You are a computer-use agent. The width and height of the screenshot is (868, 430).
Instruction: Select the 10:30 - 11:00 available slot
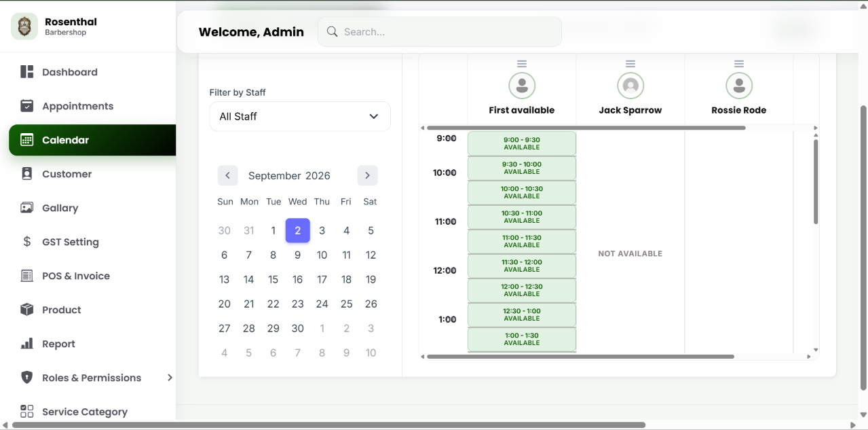pyautogui.click(x=522, y=217)
